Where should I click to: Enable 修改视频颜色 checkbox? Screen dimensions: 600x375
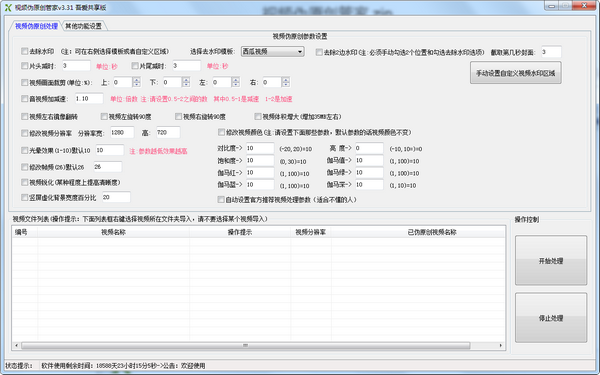[x=221, y=132]
